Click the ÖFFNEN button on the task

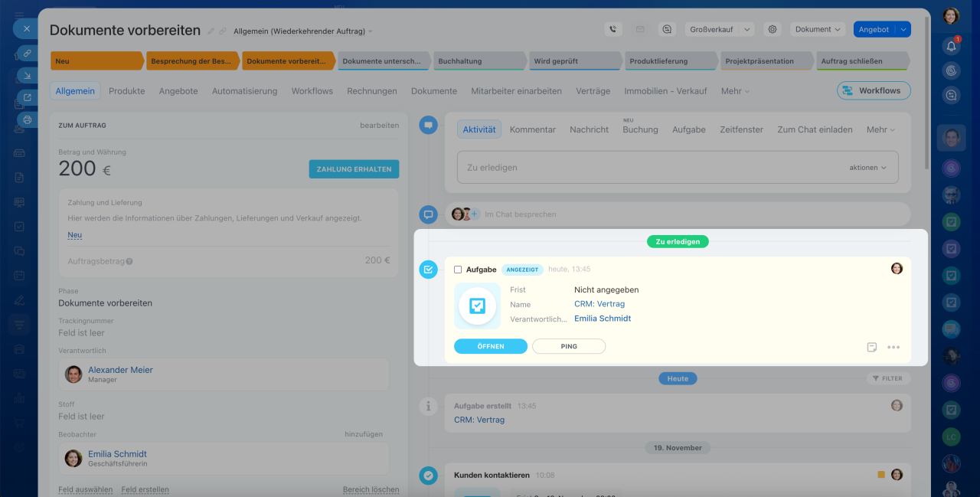click(491, 346)
